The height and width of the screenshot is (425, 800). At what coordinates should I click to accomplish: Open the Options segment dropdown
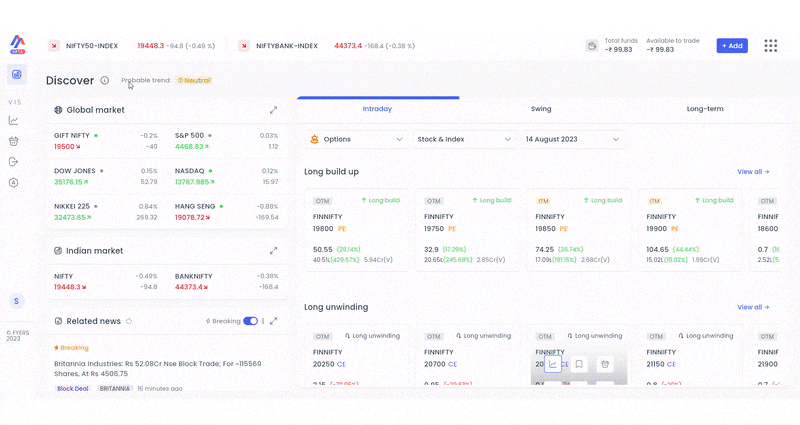point(356,139)
